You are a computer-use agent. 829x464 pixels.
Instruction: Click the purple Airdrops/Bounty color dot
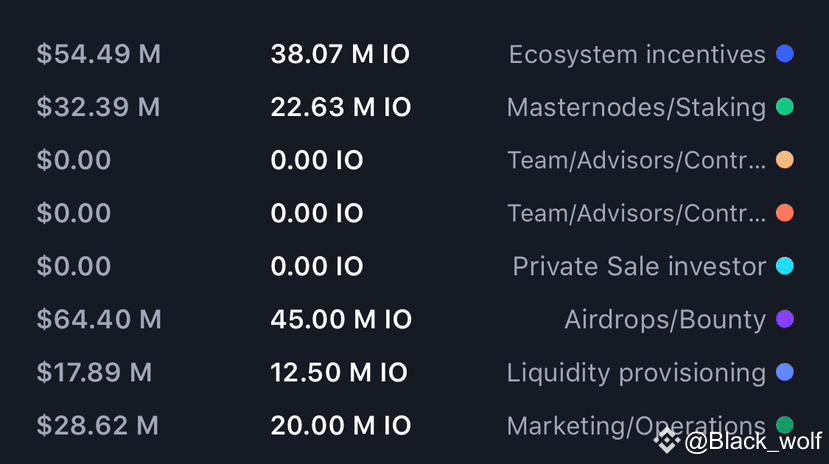coord(785,319)
